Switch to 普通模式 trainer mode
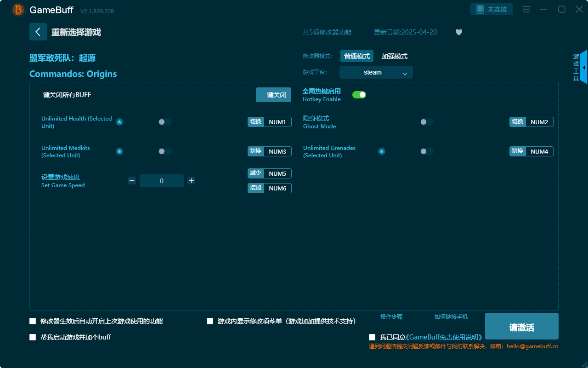 tap(357, 56)
